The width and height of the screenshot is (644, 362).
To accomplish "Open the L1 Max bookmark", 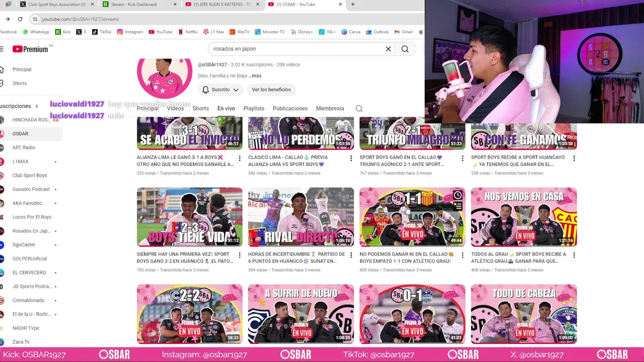I will pos(213,32).
